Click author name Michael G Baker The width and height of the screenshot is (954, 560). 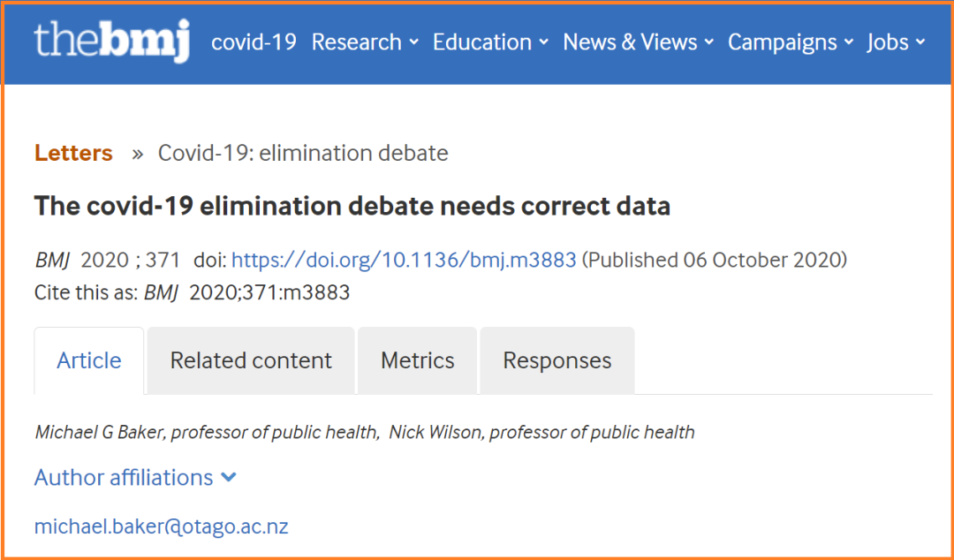[x=99, y=433]
